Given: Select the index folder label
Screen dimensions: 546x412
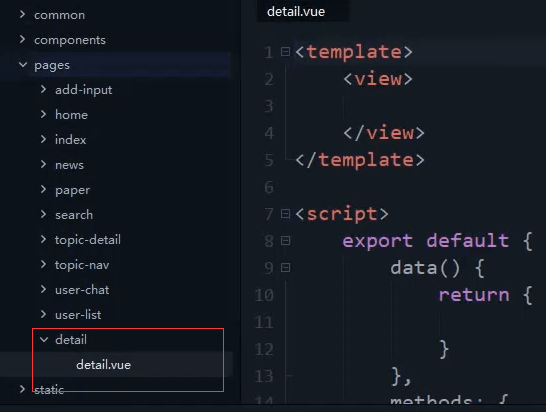Looking at the screenshot, I should 70,140.
